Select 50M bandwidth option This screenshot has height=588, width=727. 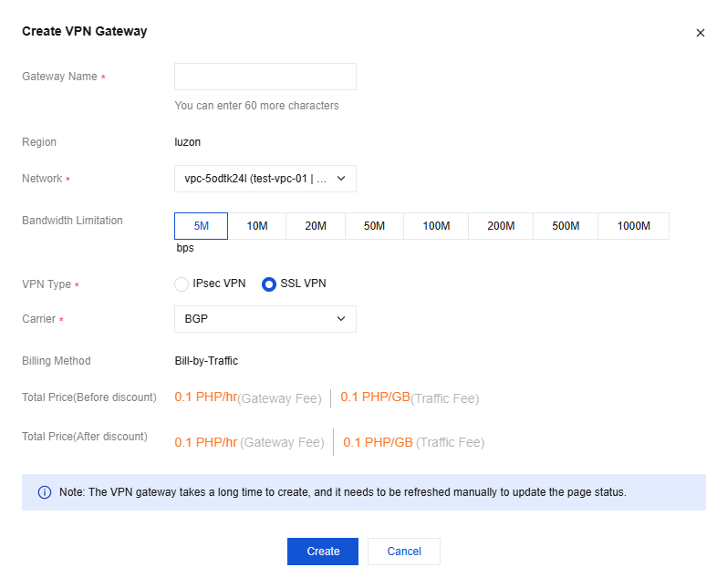[374, 226]
